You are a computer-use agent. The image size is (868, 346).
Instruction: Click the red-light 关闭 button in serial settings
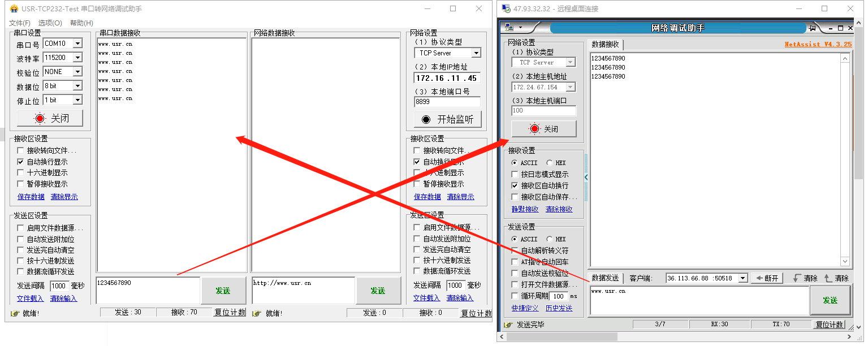click(50, 119)
